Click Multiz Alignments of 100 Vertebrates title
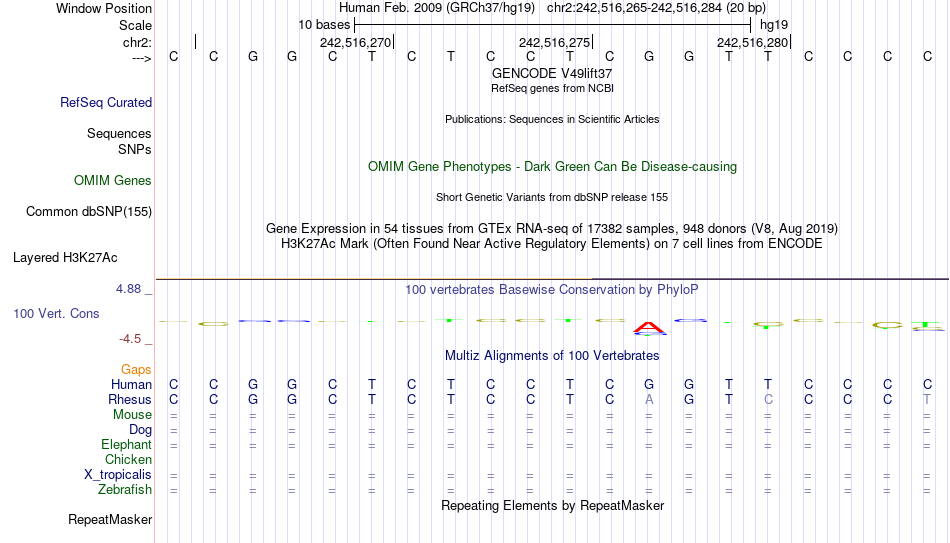Screen dimensions: 950x543 tap(552, 356)
